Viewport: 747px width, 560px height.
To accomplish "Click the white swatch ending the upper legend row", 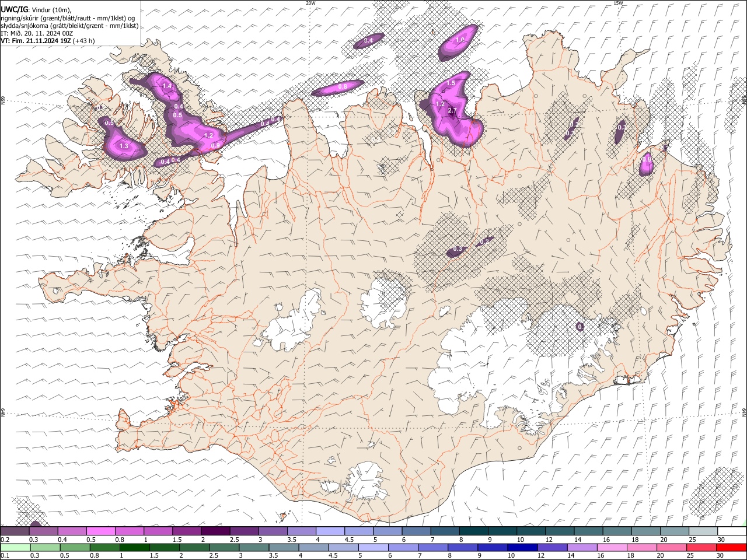I will click(x=731, y=531).
